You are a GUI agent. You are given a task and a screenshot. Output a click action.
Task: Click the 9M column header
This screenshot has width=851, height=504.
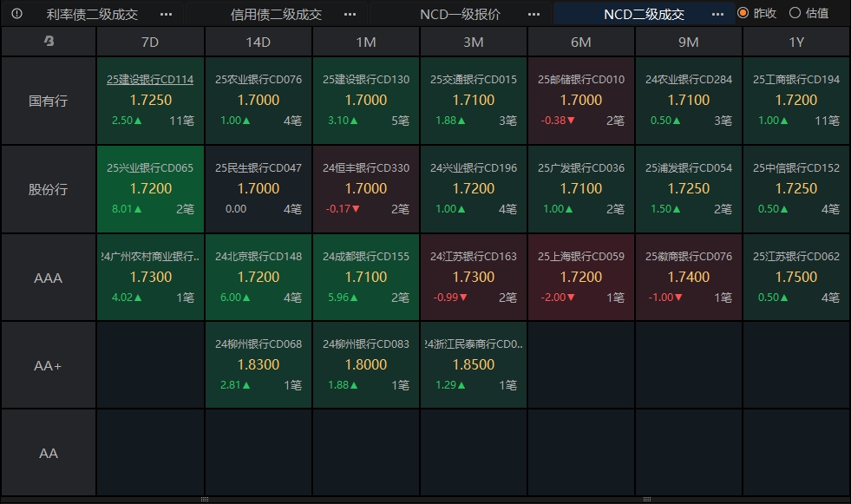688,42
